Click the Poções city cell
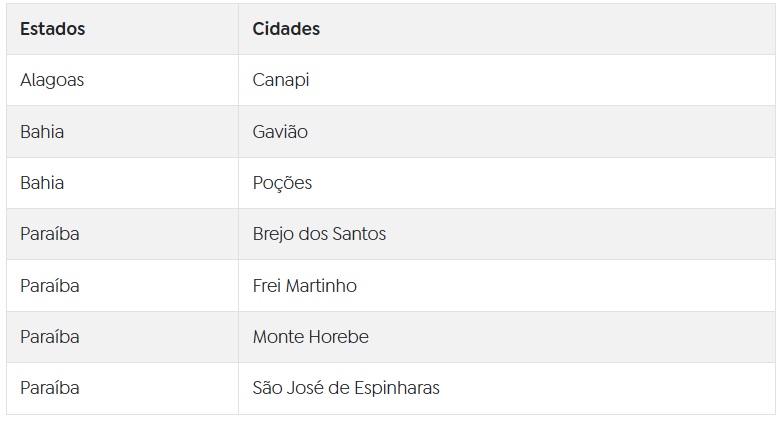779x422 pixels. (x=506, y=183)
